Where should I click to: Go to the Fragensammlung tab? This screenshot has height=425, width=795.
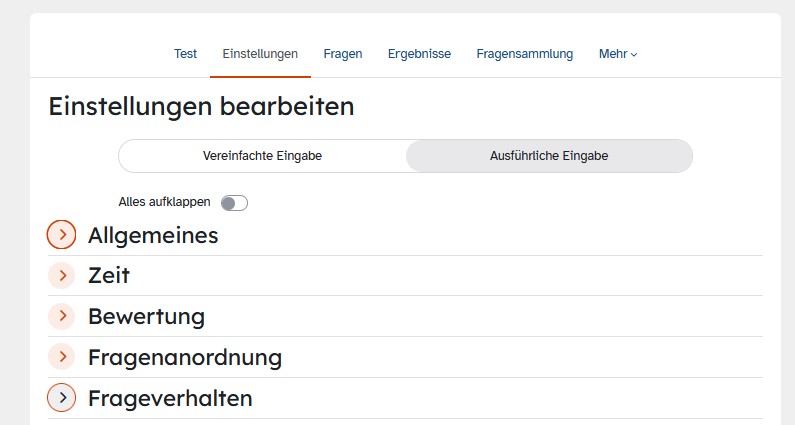(x=525, y=54)
